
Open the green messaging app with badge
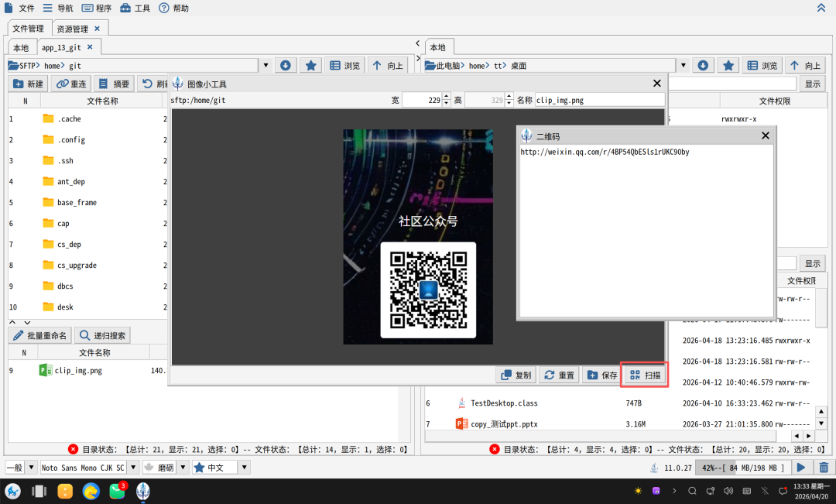tap(118, 491)
